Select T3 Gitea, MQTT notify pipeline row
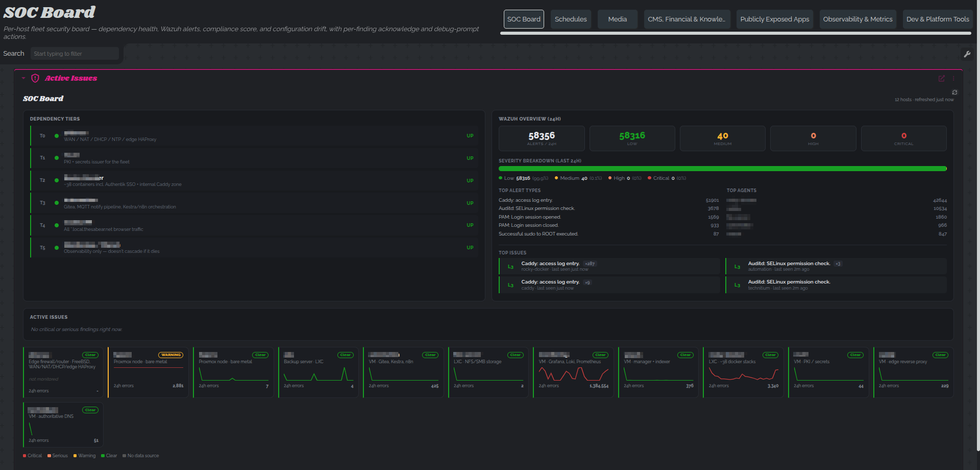 click(x=254, y=203)
